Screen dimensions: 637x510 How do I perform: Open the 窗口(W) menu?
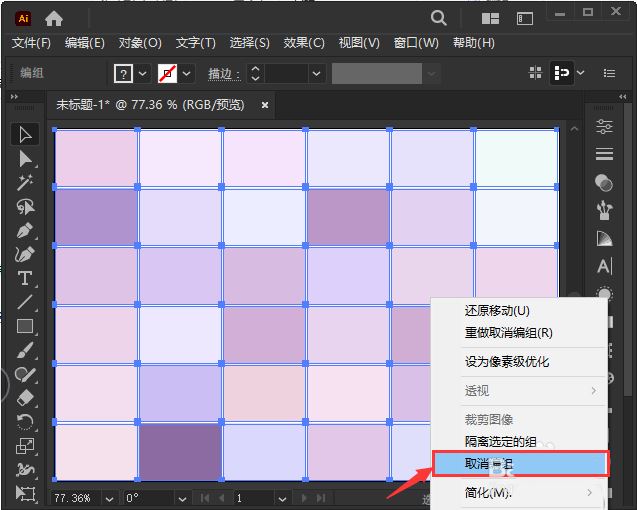tap(416, 43)
